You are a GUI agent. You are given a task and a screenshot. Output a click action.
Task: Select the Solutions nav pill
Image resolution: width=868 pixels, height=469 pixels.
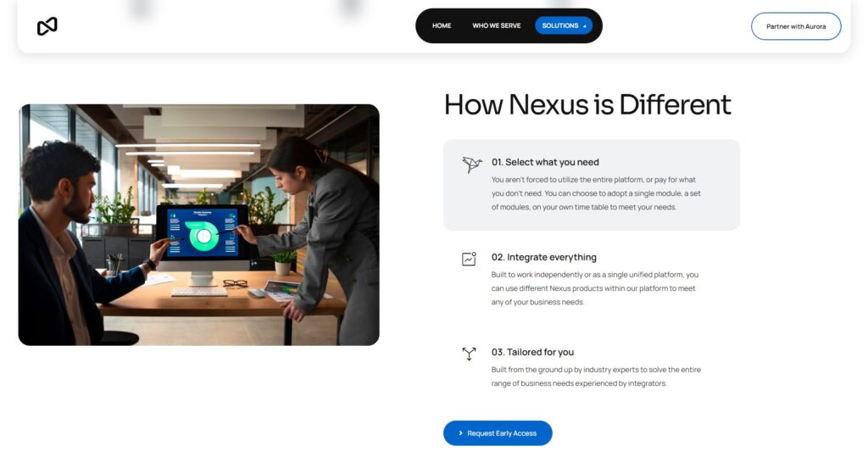564,25
